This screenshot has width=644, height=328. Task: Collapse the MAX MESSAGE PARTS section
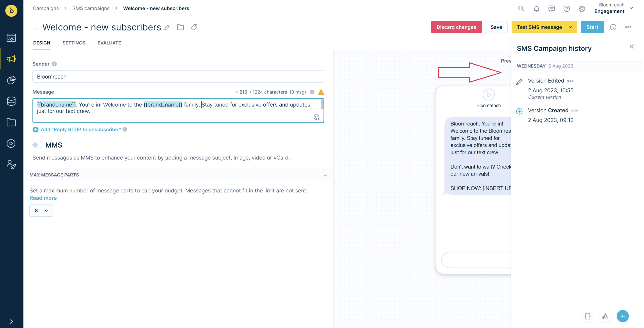(x=325, y=175)
